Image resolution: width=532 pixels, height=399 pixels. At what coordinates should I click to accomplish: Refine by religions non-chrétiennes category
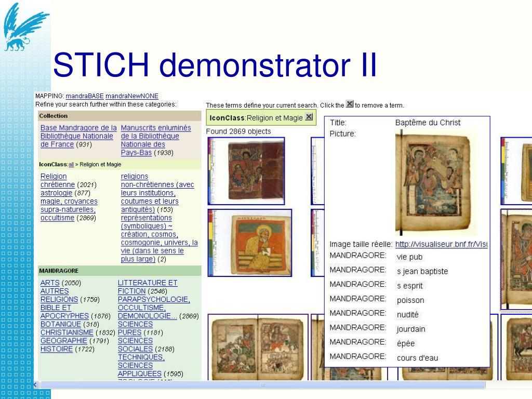click(157, 193)
